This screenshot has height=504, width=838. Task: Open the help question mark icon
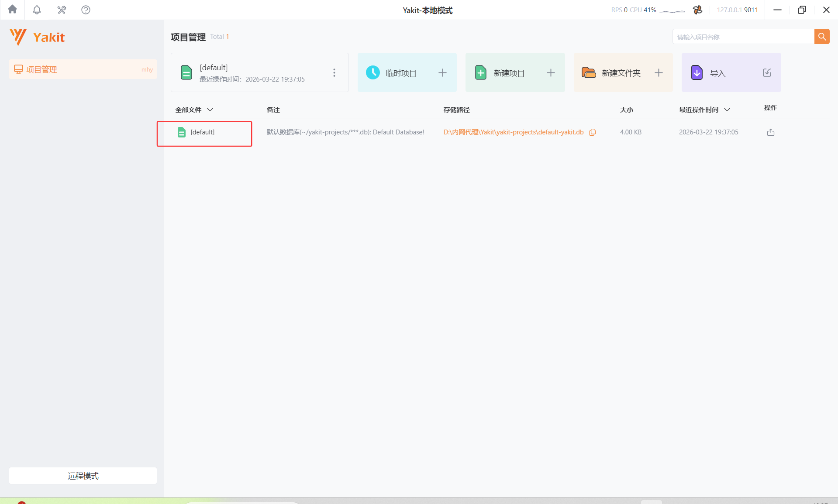[x=86, y=10]
